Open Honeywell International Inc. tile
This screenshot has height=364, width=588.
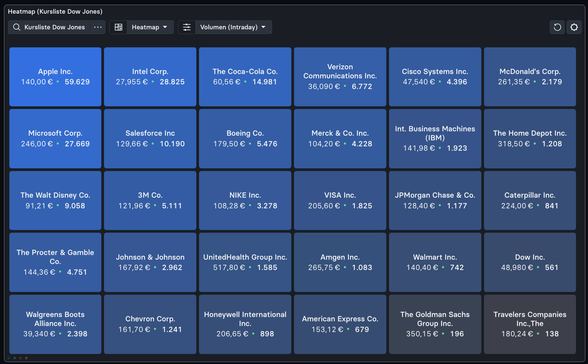click(245, 324)
